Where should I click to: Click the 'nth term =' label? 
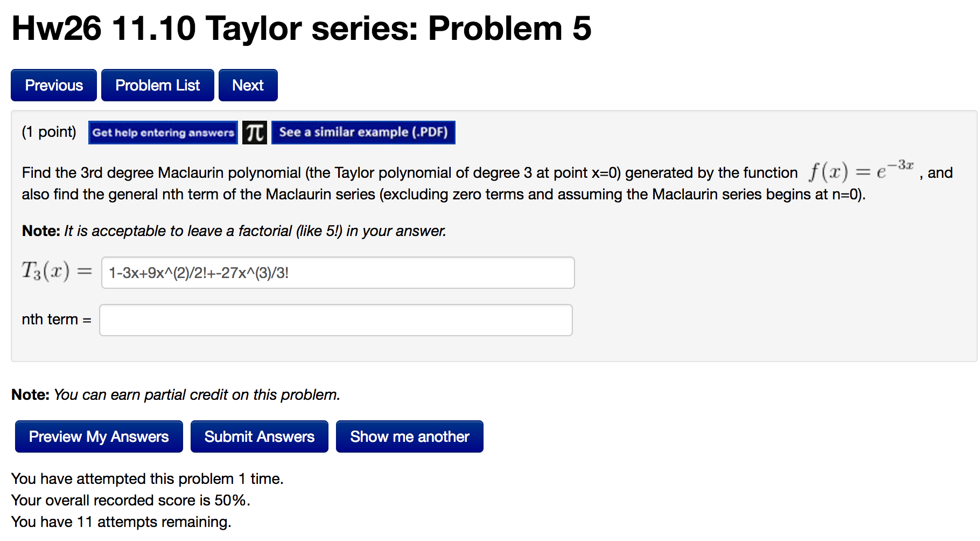(x=57, y=320)
